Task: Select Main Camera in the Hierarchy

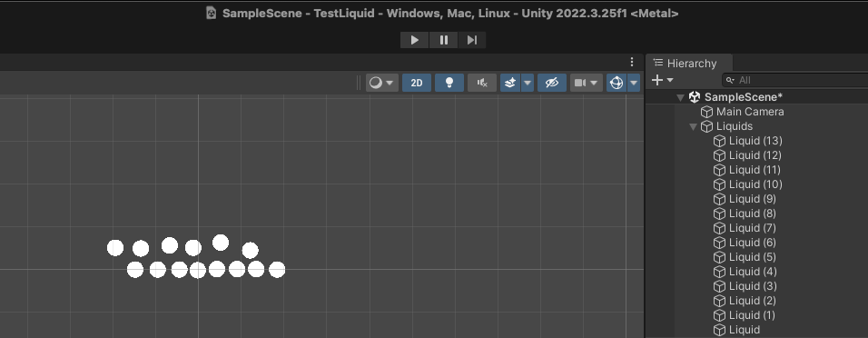Action: pyautogui.click(x=750, y=112)
